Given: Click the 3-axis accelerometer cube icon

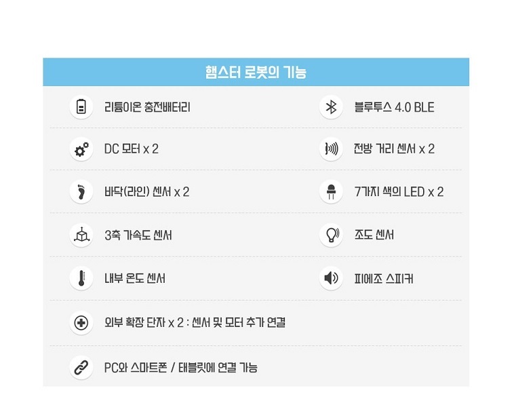Looking at the screenshot, I should 81,235.
